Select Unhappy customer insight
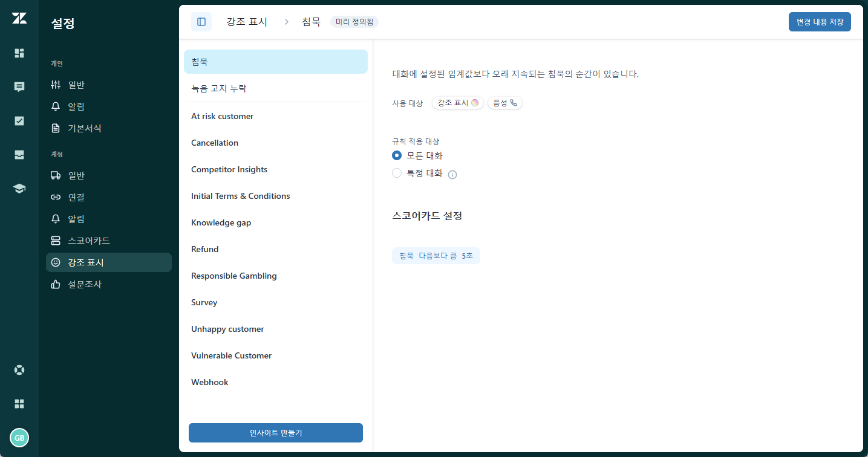Image resolution: width=868 pixels, height=457 pixels. pos(276,329)
